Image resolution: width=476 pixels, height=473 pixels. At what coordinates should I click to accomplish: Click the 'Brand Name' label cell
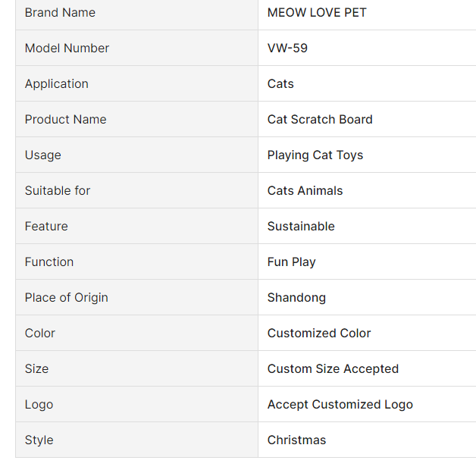click(60, 12)
